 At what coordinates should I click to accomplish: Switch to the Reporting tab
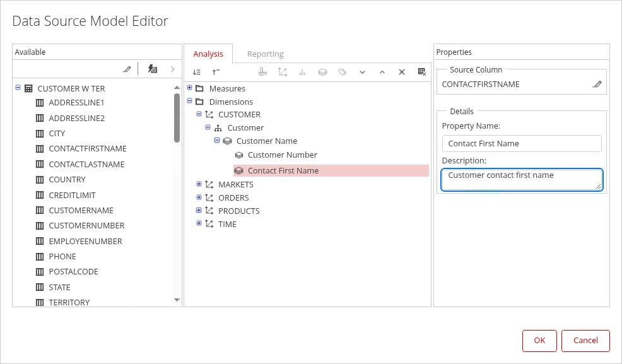click(265, 54)
